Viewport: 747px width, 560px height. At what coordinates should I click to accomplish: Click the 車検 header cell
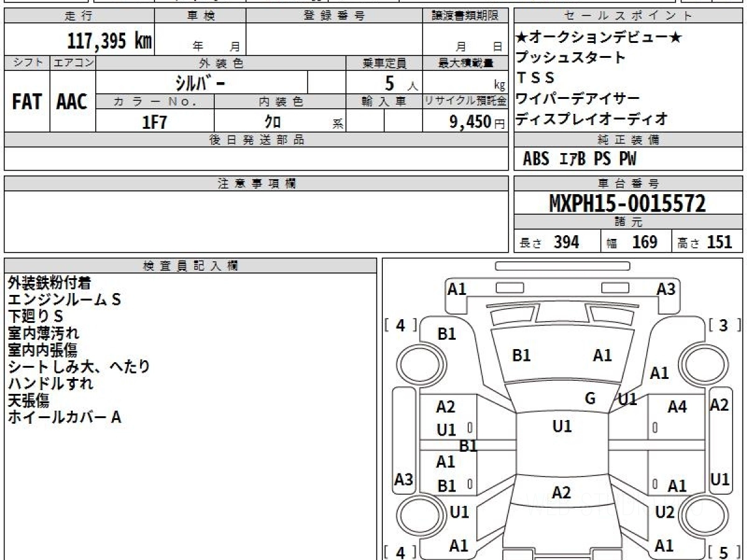(x=200, y=16)
